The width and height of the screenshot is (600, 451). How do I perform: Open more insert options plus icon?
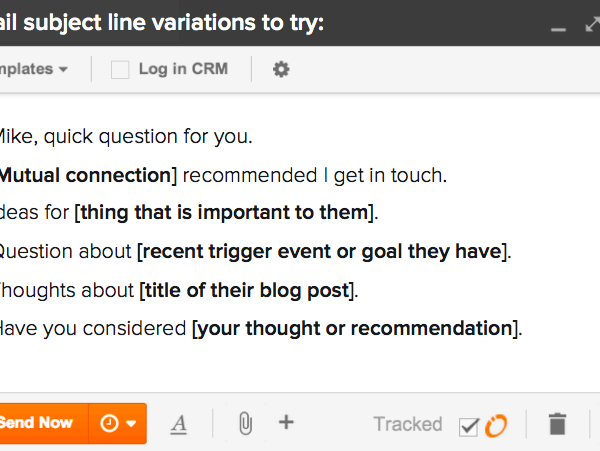(286, 422)
